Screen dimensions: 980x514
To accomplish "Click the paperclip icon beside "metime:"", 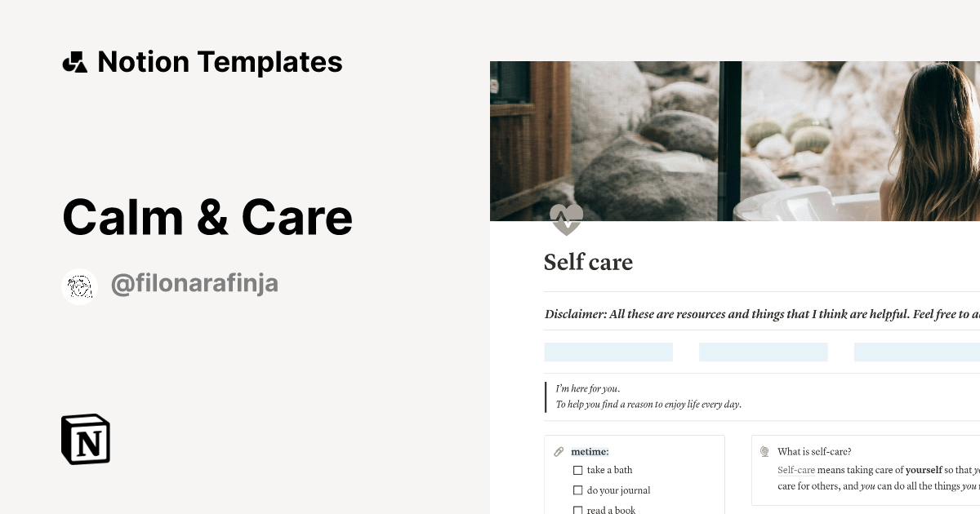I will click(x=559, y=451).
